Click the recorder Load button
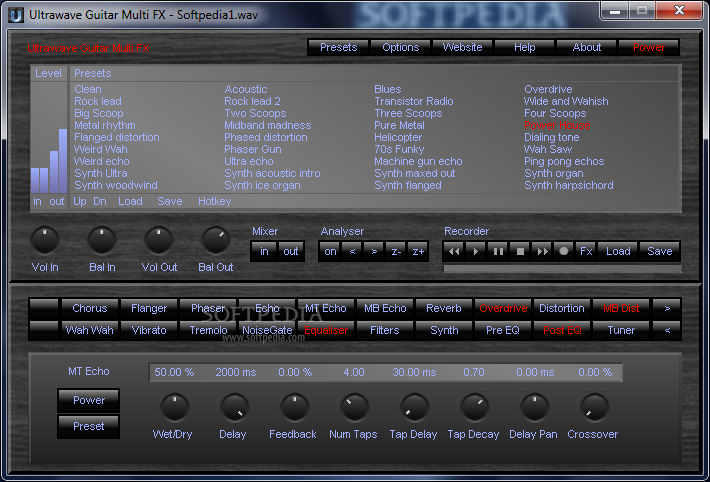 click(618, 251)
